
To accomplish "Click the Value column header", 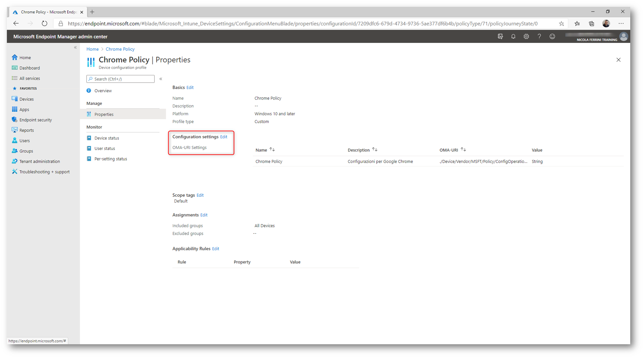I will 537,150.
